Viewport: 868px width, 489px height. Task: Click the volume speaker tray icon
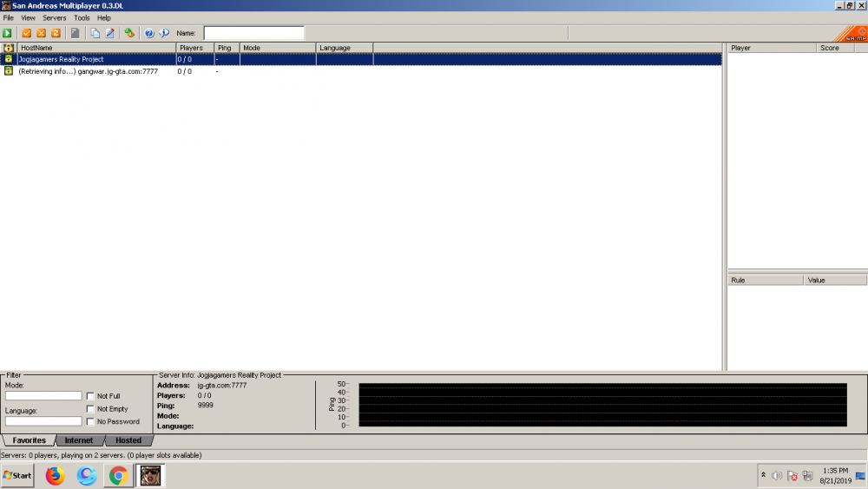(x=777, y=476)
